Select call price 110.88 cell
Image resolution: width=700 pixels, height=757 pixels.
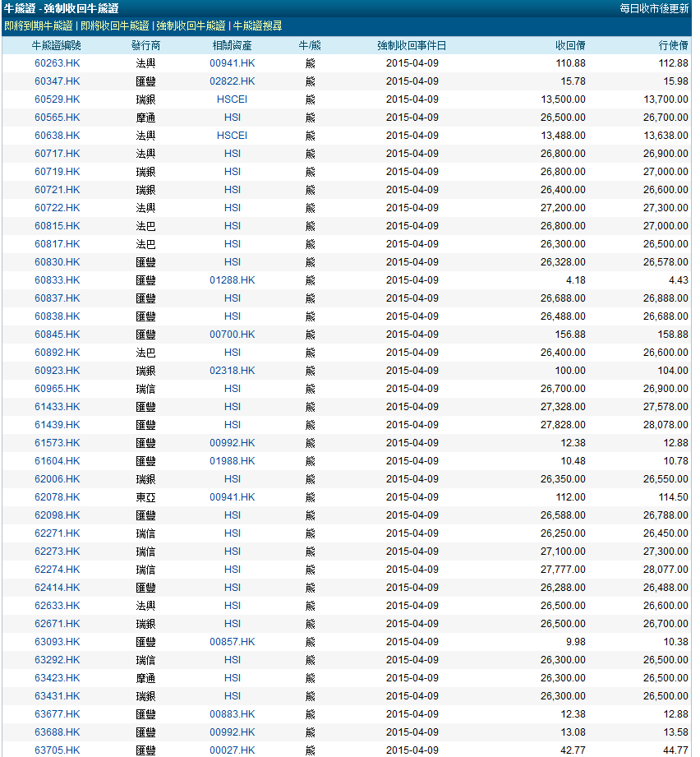click(570, 63)
